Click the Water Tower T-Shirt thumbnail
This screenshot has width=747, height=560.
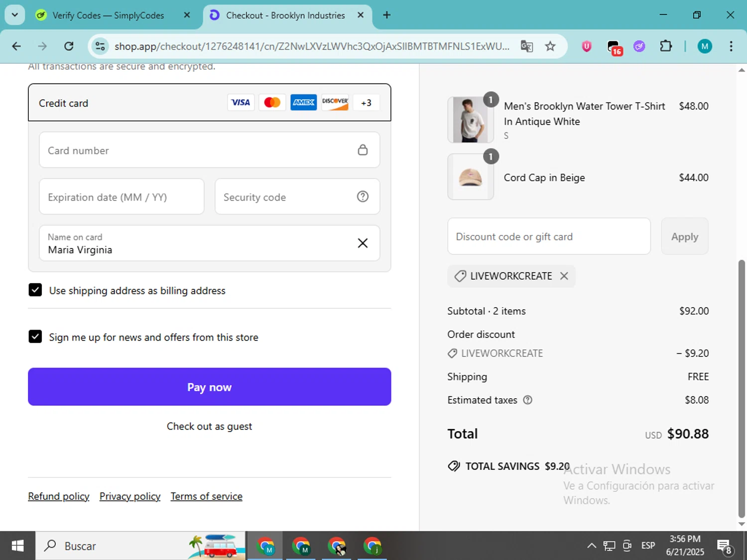point(471,120)
